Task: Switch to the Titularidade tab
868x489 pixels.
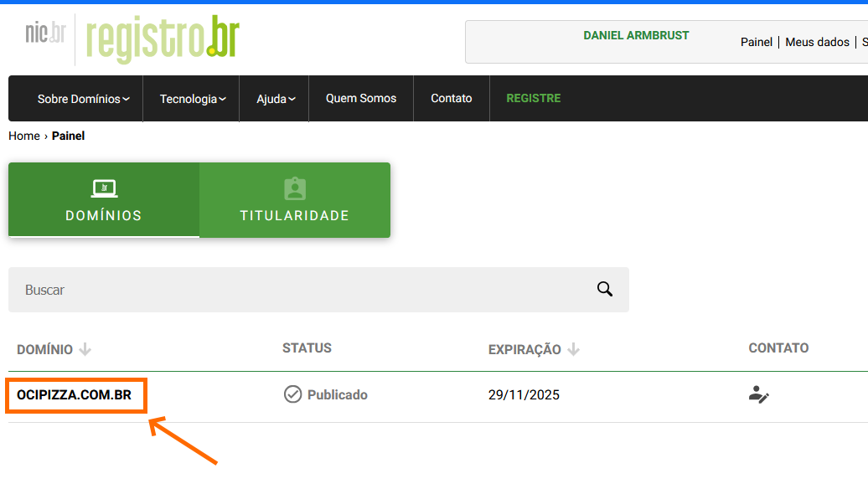Action: 295,200
